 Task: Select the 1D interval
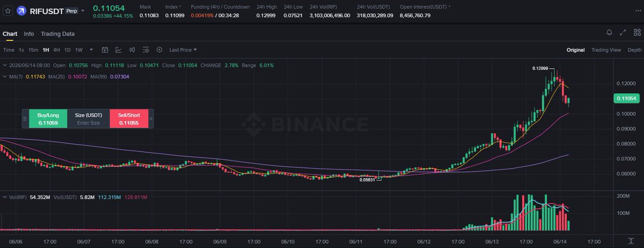[68, 50]
